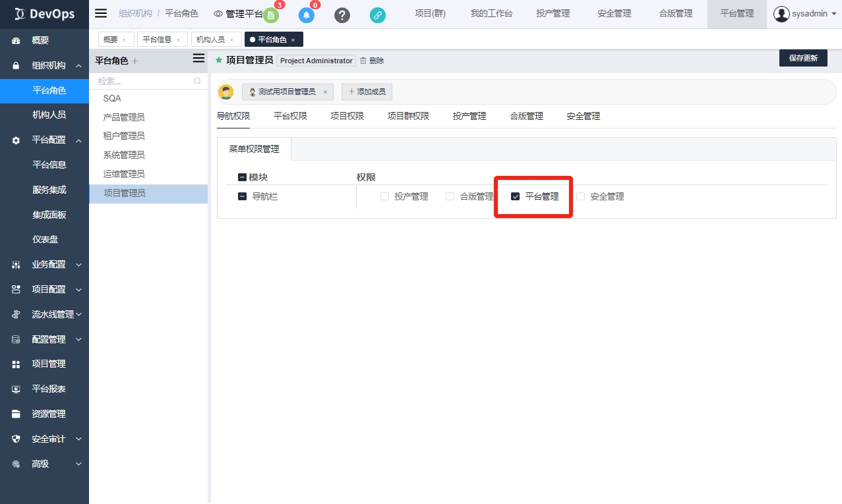
Task: Click the 保存更新 button
Action: click(802, 58)
